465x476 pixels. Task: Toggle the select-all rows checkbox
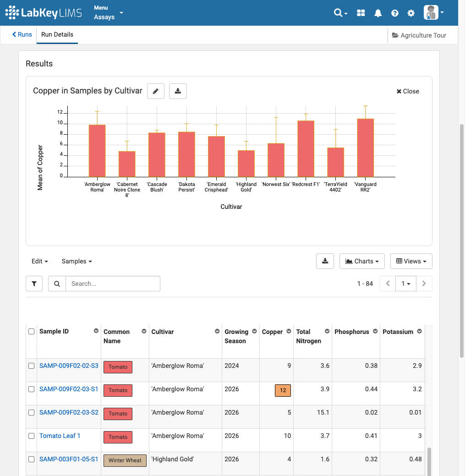[31, 332]
